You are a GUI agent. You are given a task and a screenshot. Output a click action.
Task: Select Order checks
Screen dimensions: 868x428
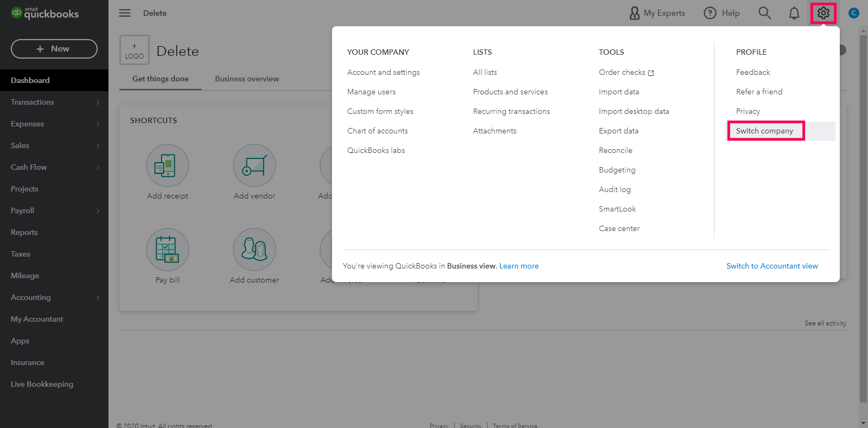click(x=622, y=72)
